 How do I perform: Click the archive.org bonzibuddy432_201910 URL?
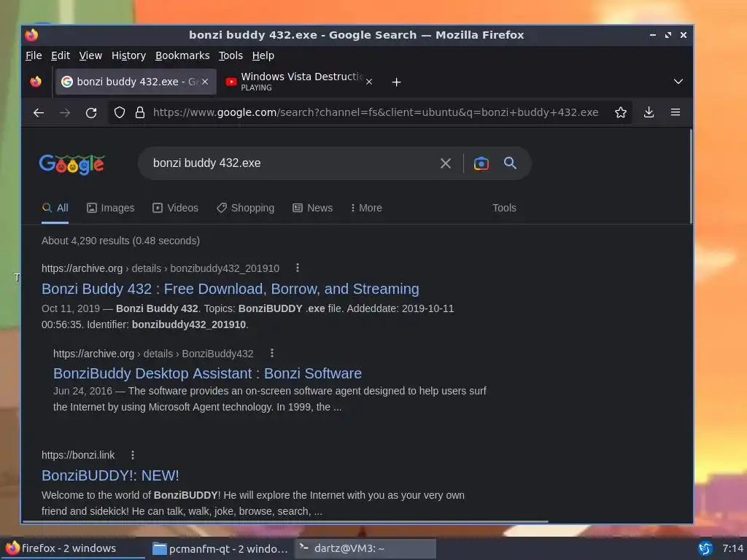pos(160,268)
